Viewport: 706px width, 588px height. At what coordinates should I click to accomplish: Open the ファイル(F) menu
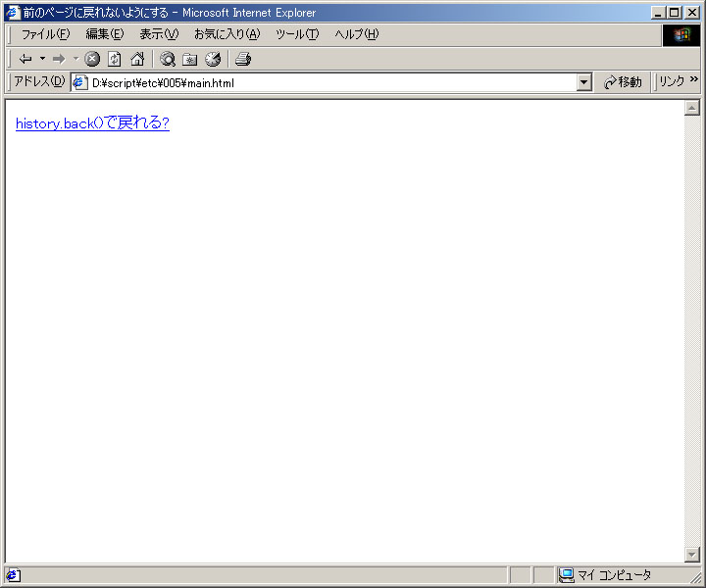click(x=45, y=34)
